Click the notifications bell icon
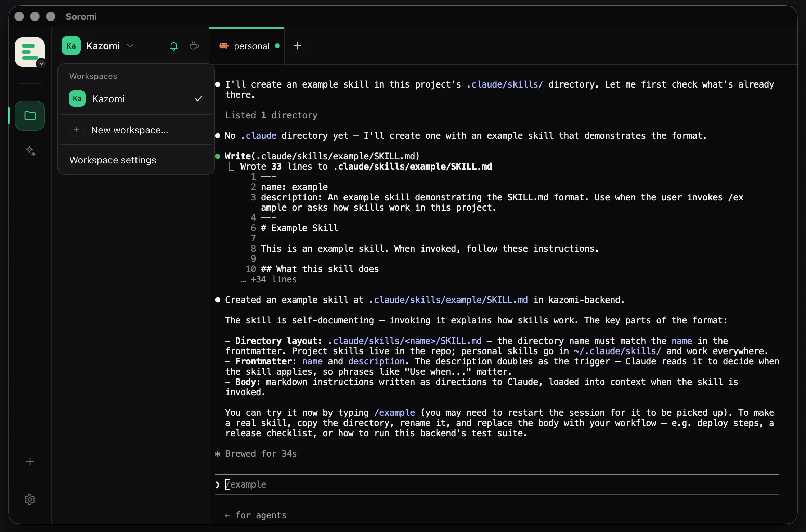This screenshot has height=532, width=806. coord(174,46)
